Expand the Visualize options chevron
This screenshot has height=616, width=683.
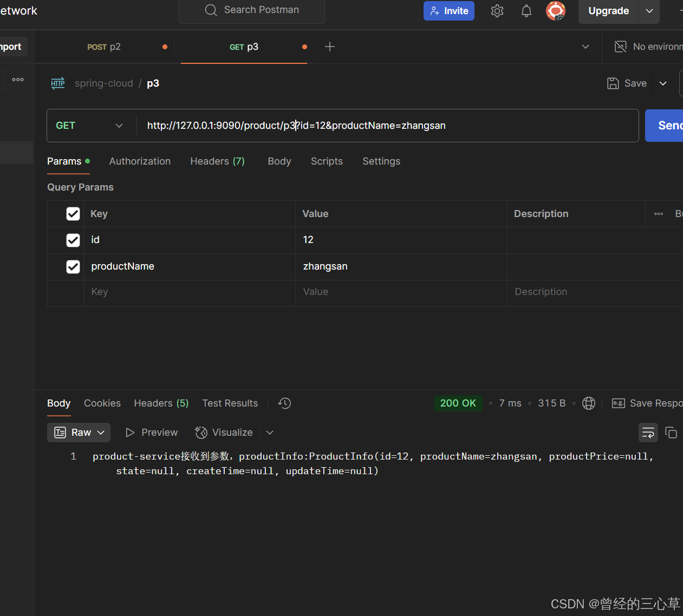[270, 432]
